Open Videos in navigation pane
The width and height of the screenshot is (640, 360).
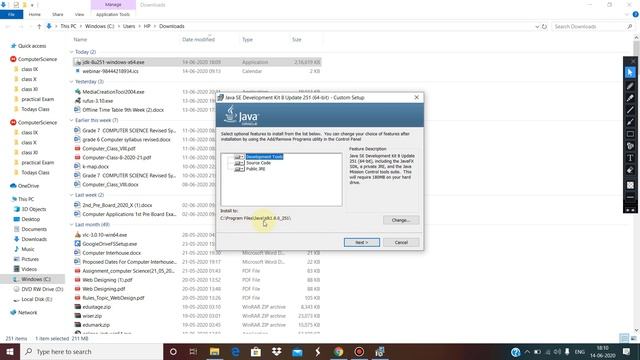click(x=29, y=269)
